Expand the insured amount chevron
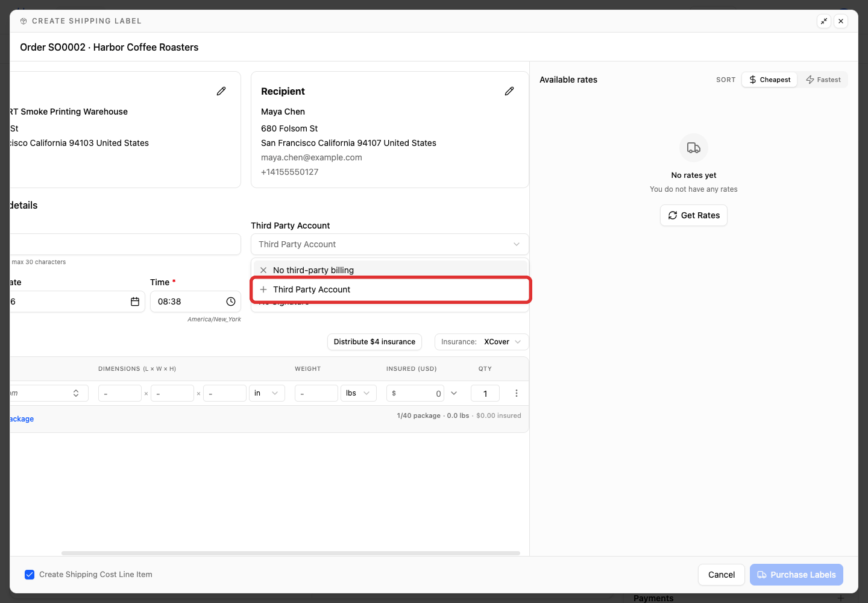 [454, 393]
